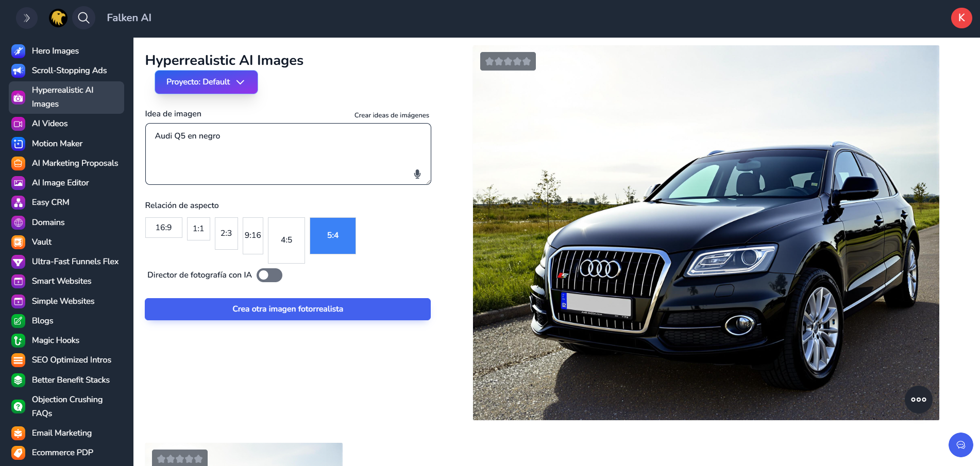Expand the sidebar with double-chevron button
This screenshot has width=980, height=466.
(x=27, y=18)
